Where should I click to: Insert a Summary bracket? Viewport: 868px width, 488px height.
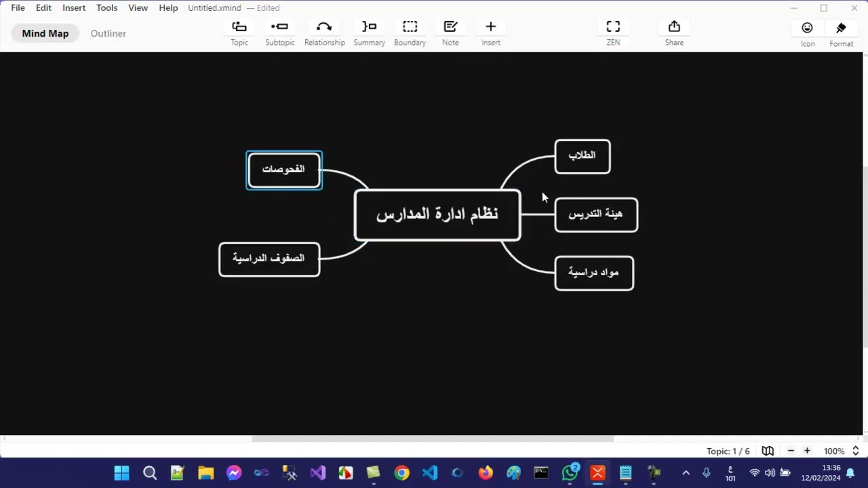(369, 33)
